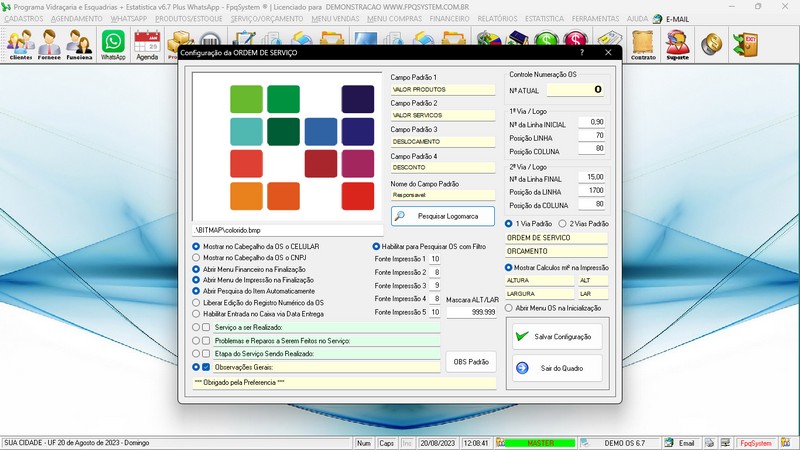Click the green dollar circle icon
Screen dimensions: 800x450
546,38
